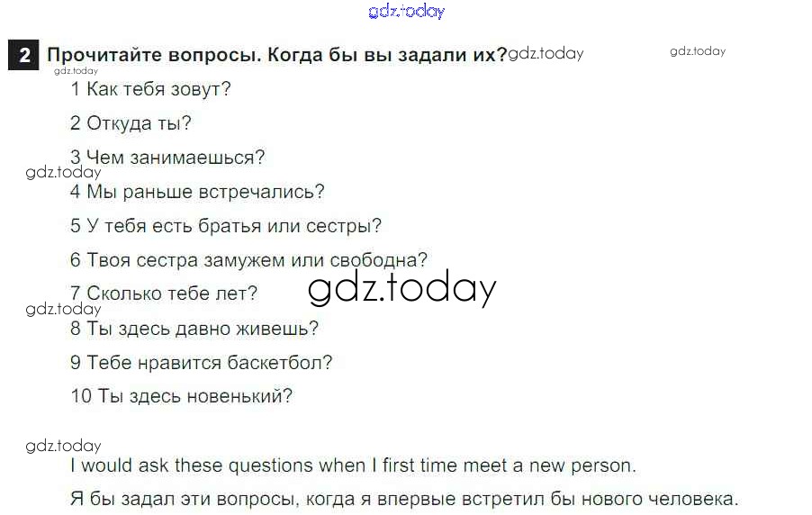Open the blue gdz.today link at top
Screen dimensions: 812x515
coord(406,12)
